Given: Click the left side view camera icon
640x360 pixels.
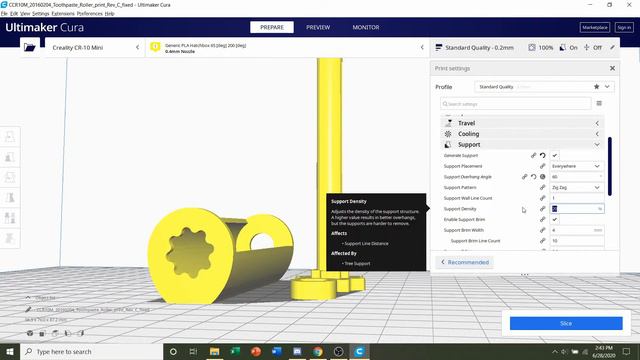Looking at the screenshot, I should [x=68, y=333].
